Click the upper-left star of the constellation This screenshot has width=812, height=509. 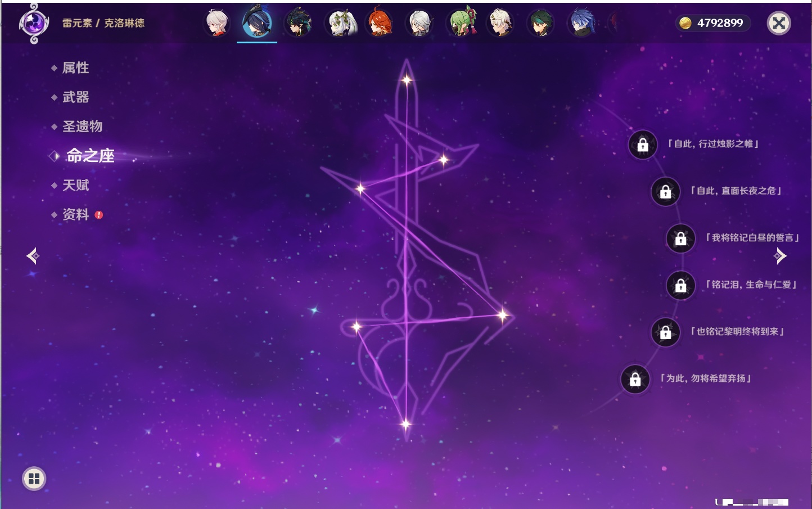[360, 188]
